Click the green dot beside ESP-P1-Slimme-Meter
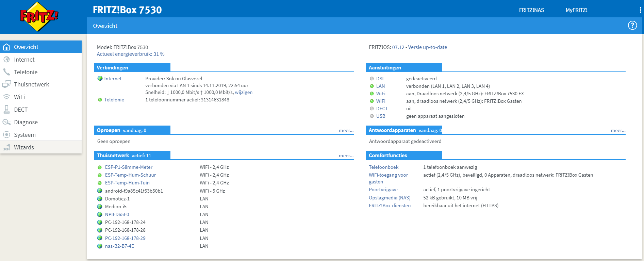This screenshot has width=644, height=261. click(100, 167)
